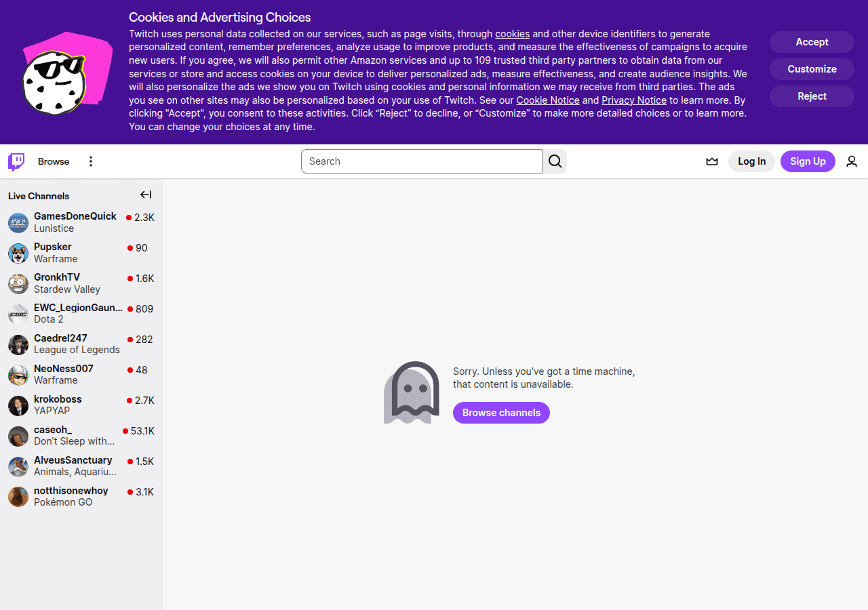The image size is (868, 610).
Task: Click Pupsker channel avatar
Action: 18,253
